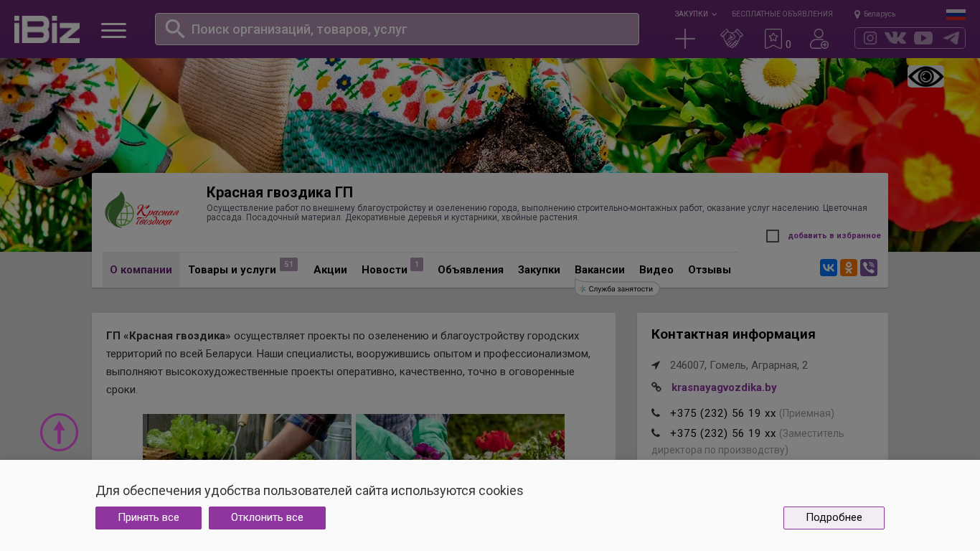
Task: Open the user registration profile icon
Action: [x=819, y=39]
